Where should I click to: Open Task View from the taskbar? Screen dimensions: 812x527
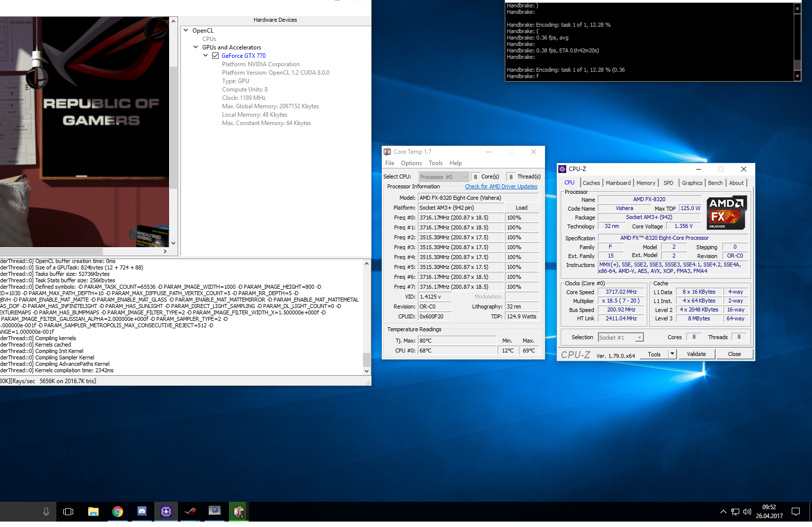(x=68, y=512)
